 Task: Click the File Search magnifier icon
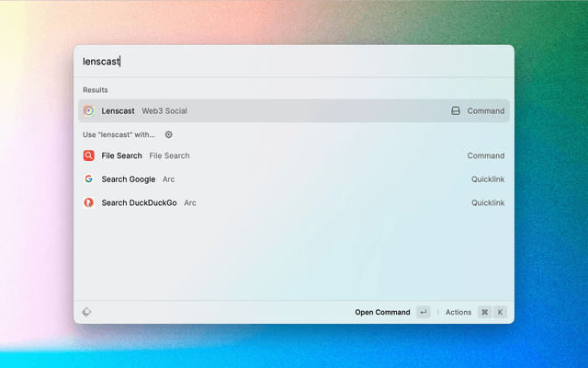(x=88, y=155)
